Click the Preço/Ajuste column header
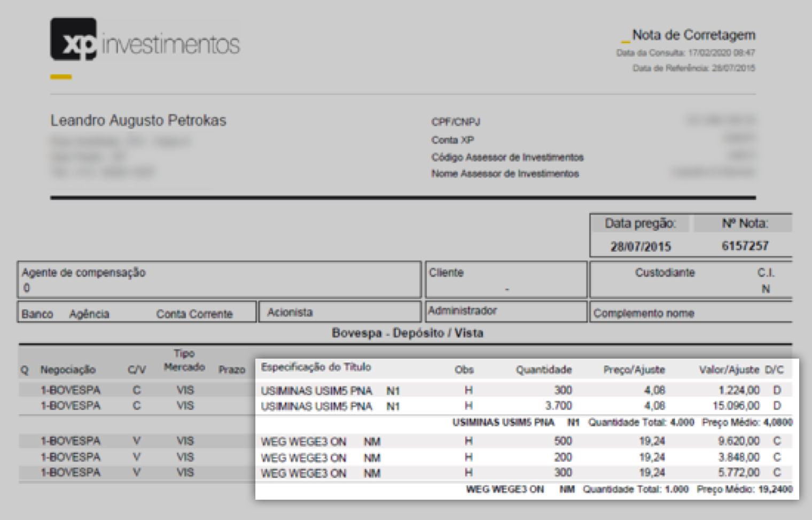Viewport: 812px width, 520px height. 635,369
